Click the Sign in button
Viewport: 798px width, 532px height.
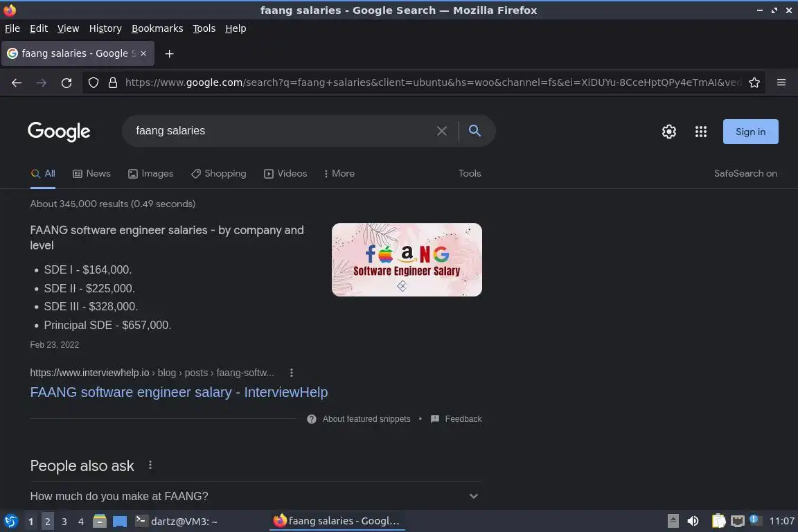coord(750,132)
